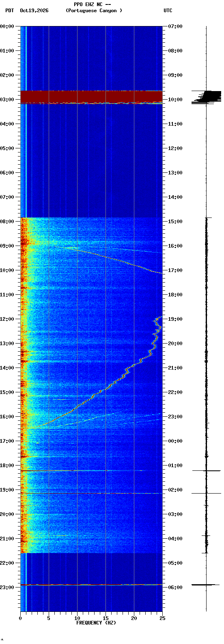Click the 08:00 PDT time tick label
The height and width of the screenshot is (644, 224).
point(7,221)
